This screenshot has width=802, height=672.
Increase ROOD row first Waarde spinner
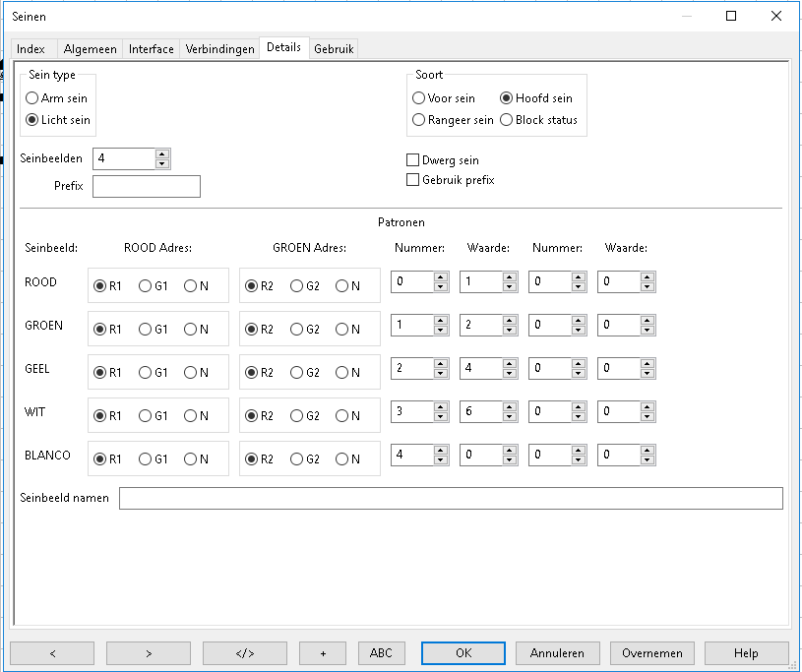point(509,277)
